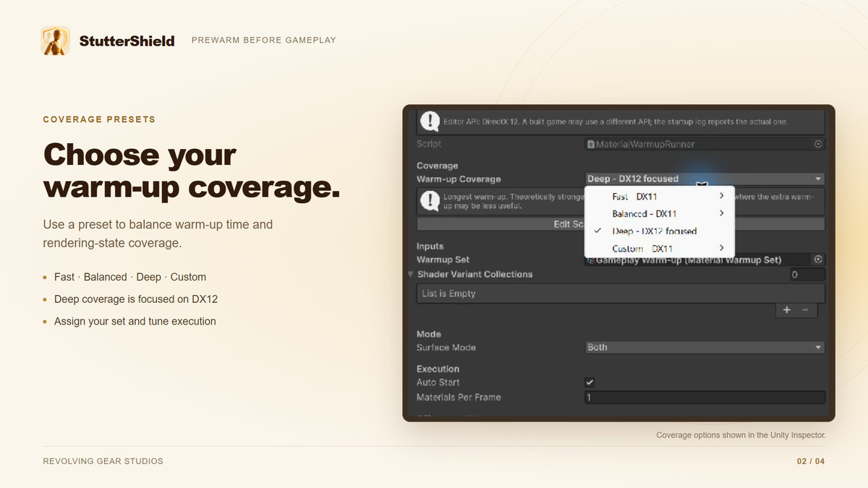Click the Longest warm-up info icon

[x=430, y=201]
